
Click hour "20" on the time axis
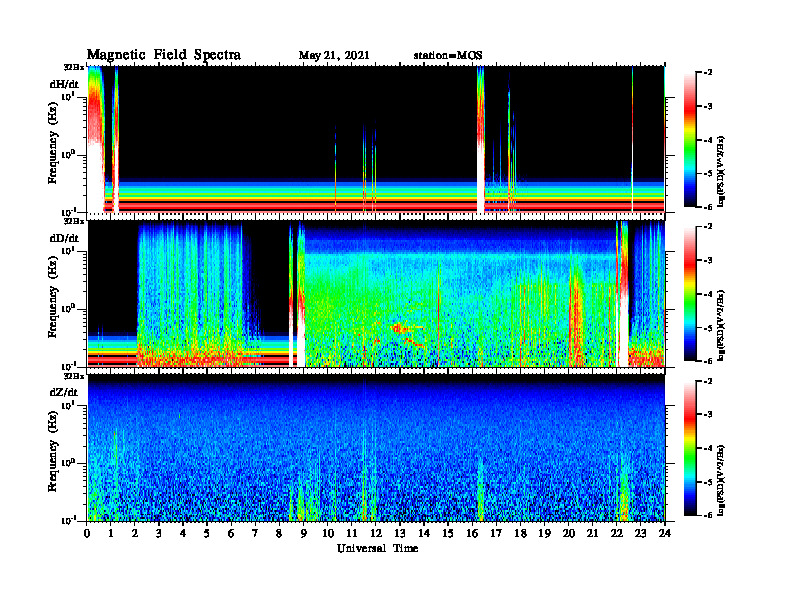(569, 534)
